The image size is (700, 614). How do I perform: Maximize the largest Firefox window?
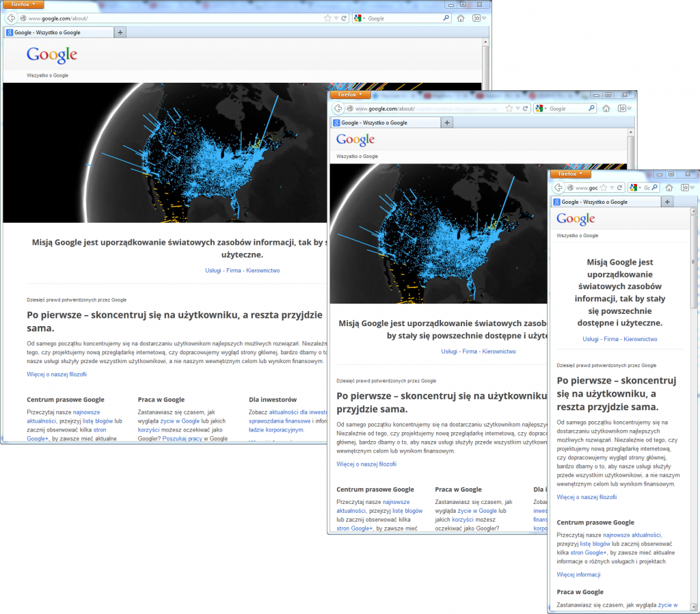[x=463, y=5]
